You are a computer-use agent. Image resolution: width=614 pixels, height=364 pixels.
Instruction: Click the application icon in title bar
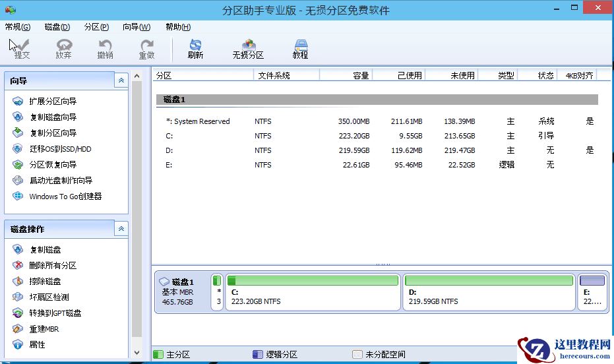click(10, 9)
